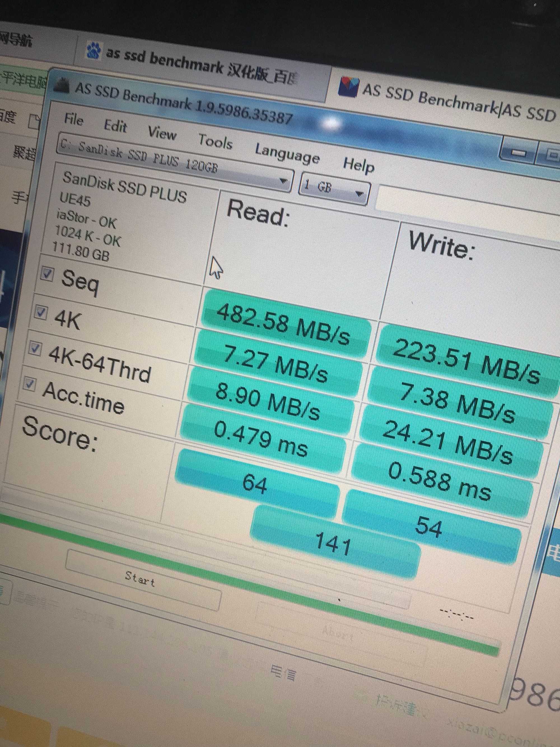
Task: Click the Baidu paw icon on browser tab
Action: coord(94,51)
